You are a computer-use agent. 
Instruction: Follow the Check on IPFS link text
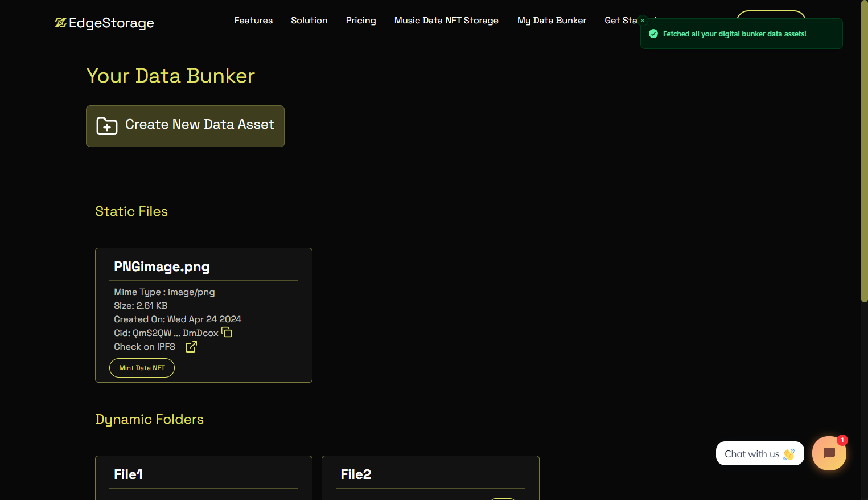145,346
